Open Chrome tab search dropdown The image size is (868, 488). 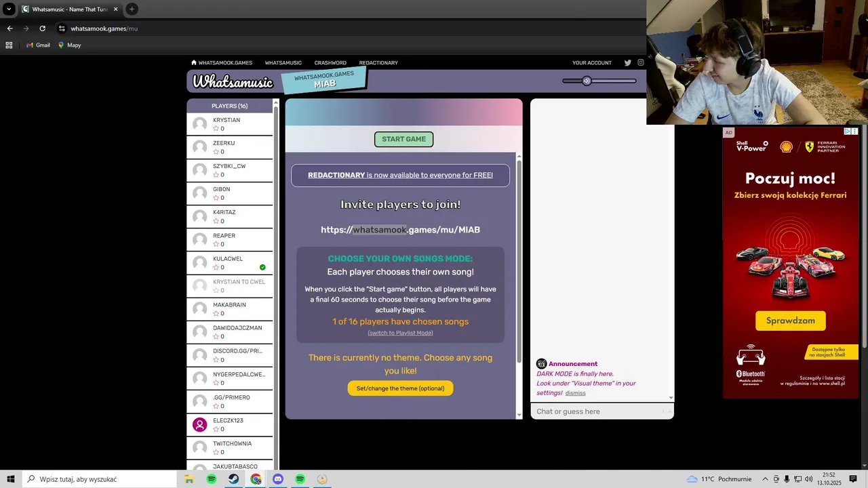9,9
